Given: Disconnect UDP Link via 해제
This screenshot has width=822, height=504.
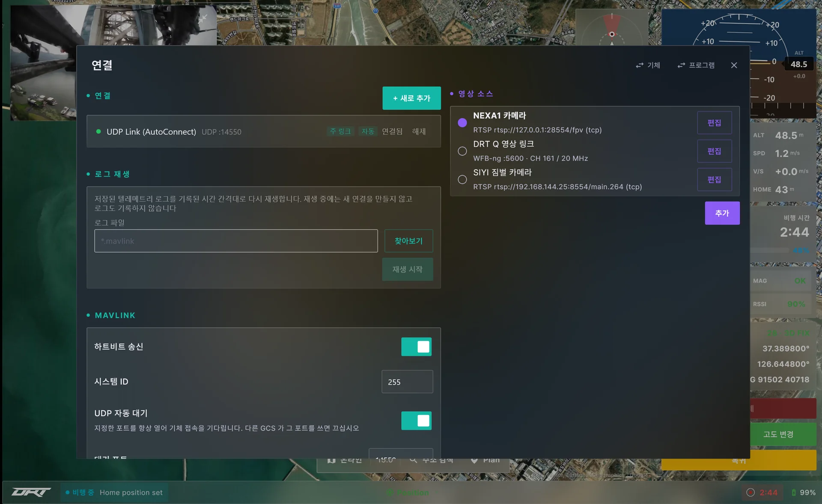Looking at the screenshot, I should point(419,131).
